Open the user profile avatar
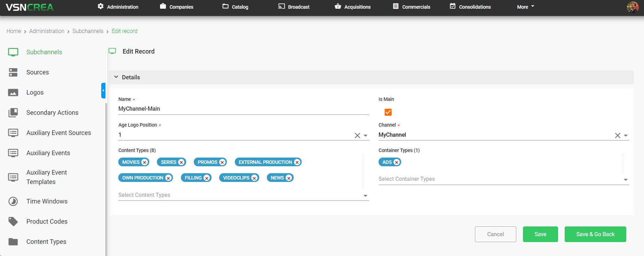This screenshot has width=644, height=256. pyautogui.click(x=632, y=7)
